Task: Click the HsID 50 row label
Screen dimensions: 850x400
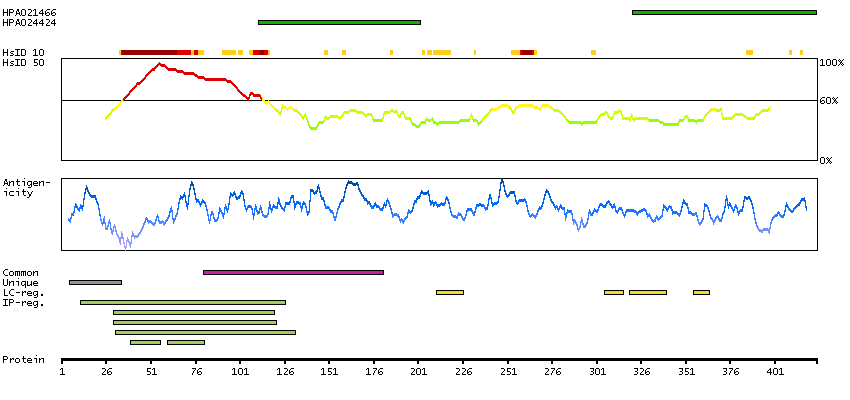Action: pyautogui.click(x=23, y=62)
